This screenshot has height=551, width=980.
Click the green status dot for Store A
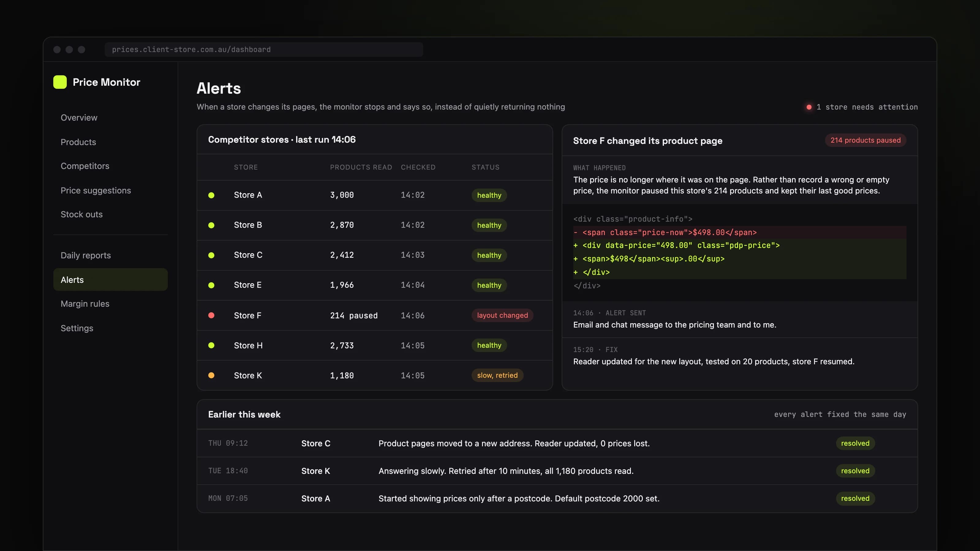[x=211, y=195]
